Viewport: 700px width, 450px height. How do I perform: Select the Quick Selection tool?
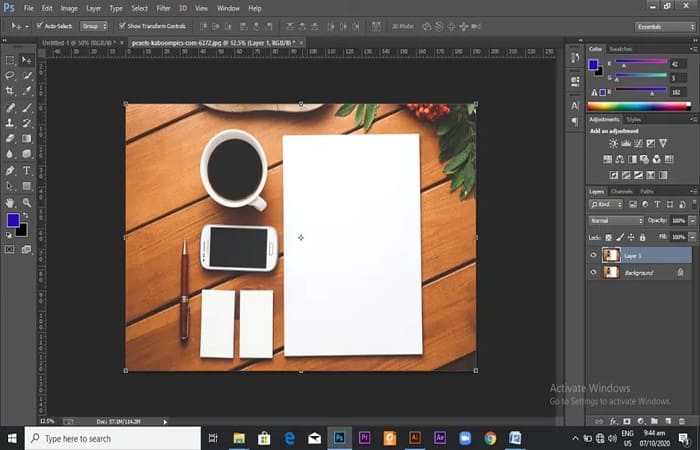(x=27, y=75)
